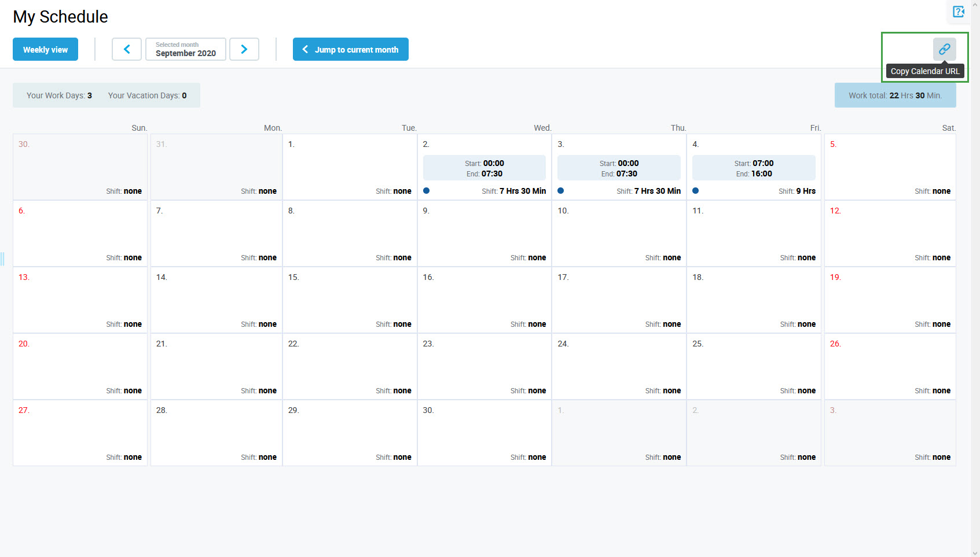
Task: Click blue dot marker on September 4
Action: pyautogui.click(x=695, y=190)
